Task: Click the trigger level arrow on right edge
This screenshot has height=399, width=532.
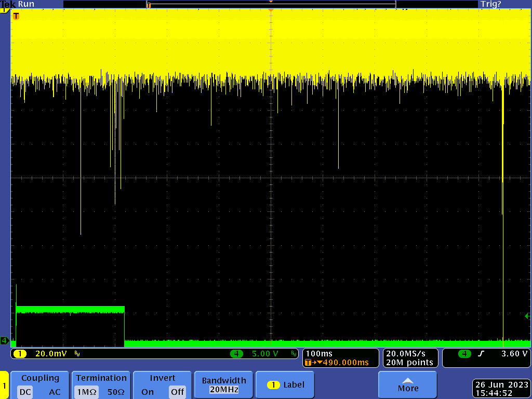Action: (528, 316)
